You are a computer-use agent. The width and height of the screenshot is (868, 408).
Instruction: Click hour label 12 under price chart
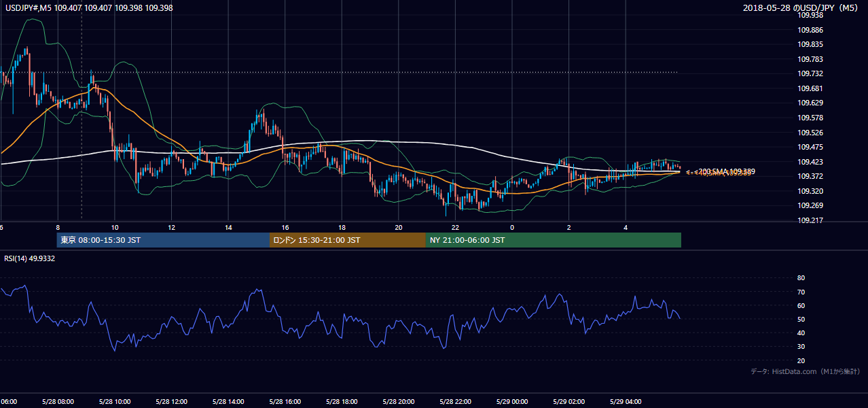click(x=171, y=227)
